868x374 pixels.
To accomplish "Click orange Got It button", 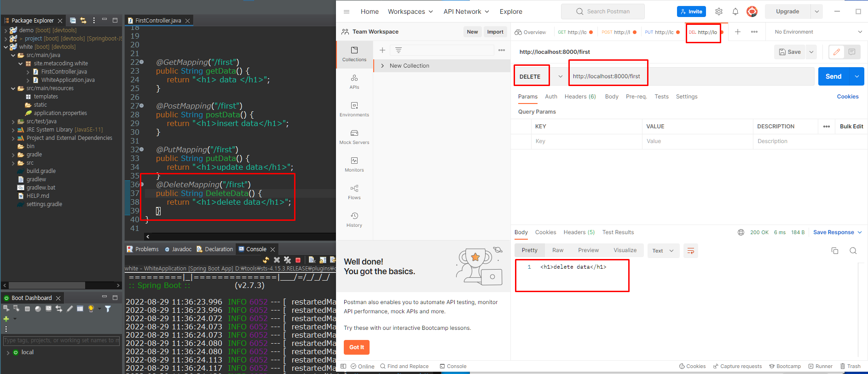I will tap(357, 347).
